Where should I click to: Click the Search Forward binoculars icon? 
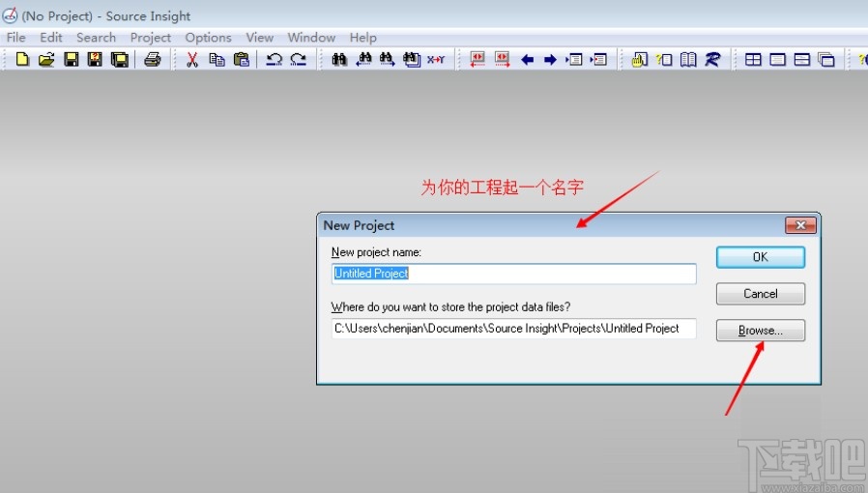pos(388,59)
